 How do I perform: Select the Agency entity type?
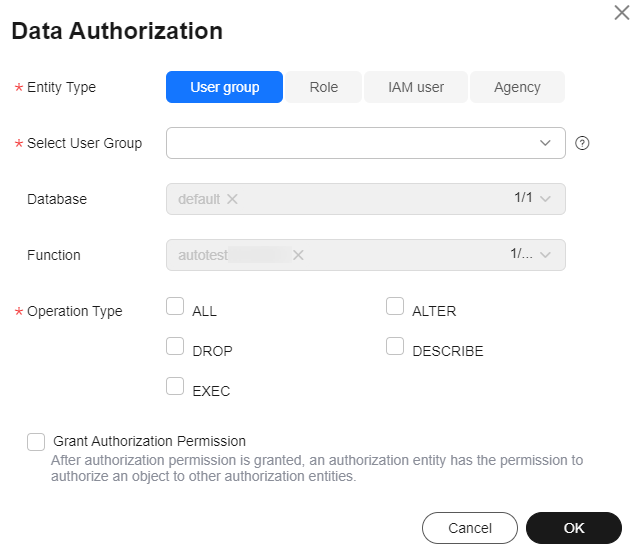point(517,87)
